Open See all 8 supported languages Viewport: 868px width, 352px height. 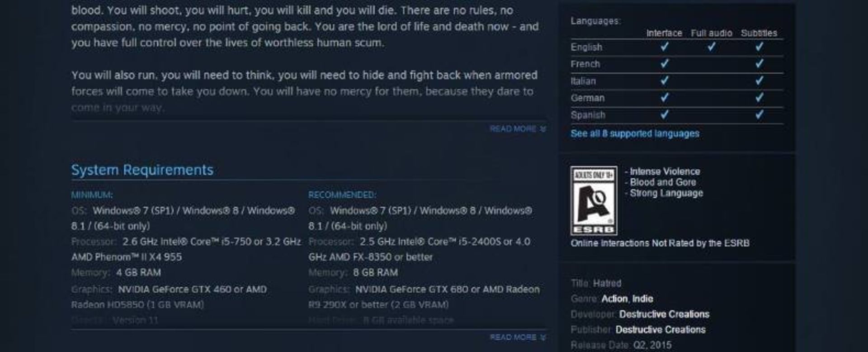[x=635, y=133]
